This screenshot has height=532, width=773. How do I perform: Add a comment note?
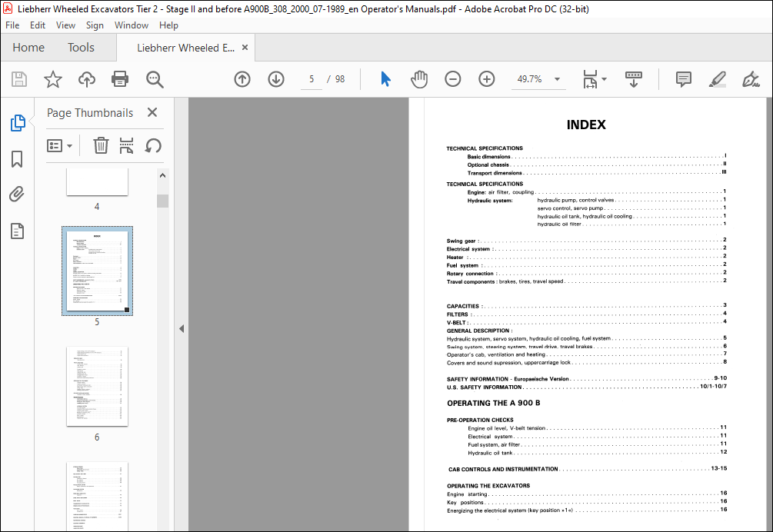(683, 79)
